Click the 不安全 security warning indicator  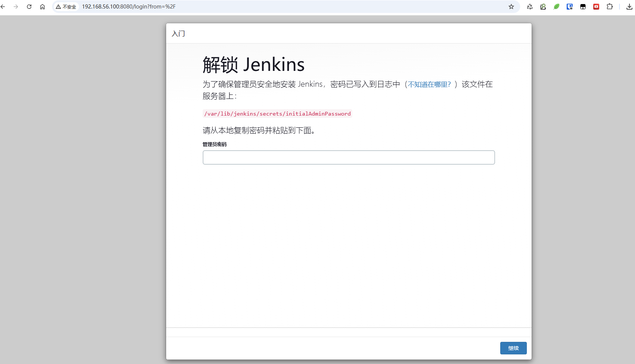66,7
